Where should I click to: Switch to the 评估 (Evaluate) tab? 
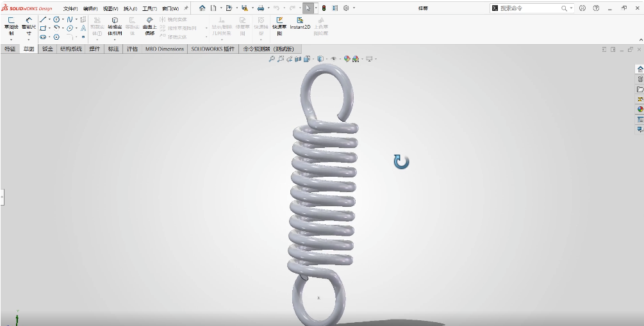[133, 49]
